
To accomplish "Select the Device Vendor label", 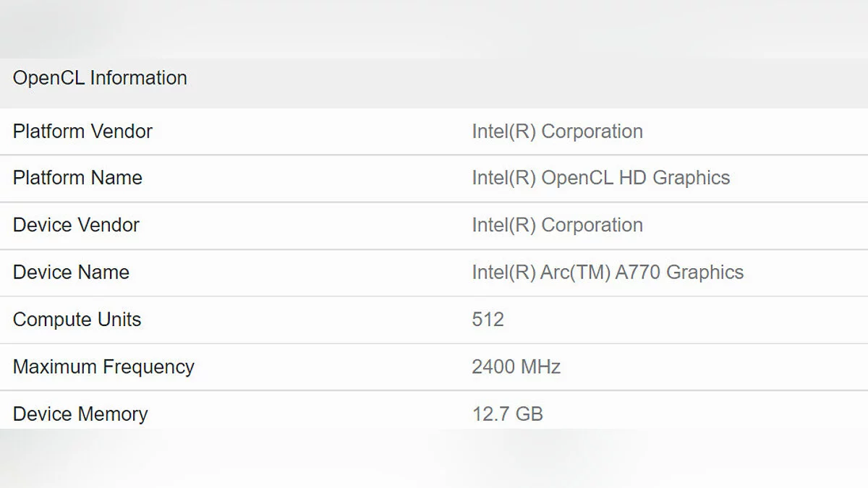I will click(x=76, y=225).
